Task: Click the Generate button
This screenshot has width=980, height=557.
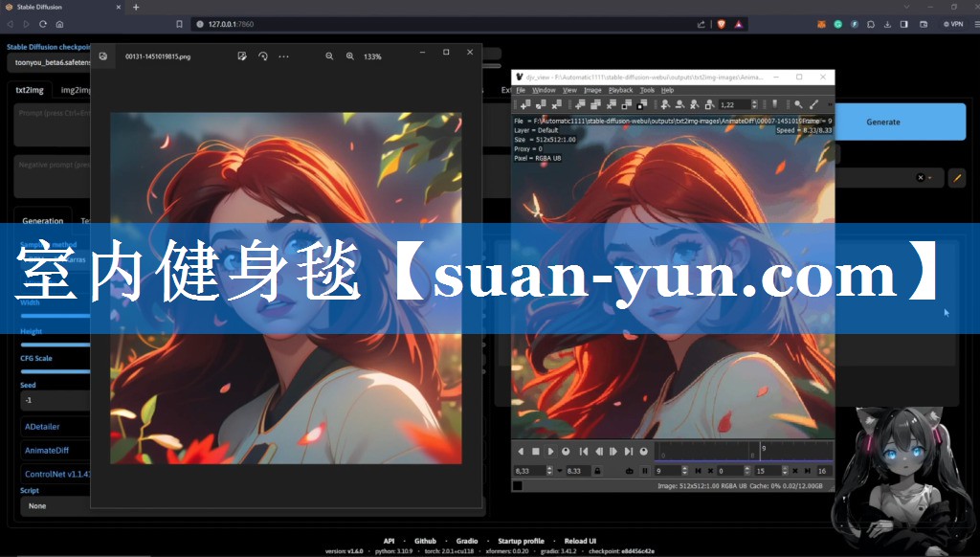Action: 883,122
